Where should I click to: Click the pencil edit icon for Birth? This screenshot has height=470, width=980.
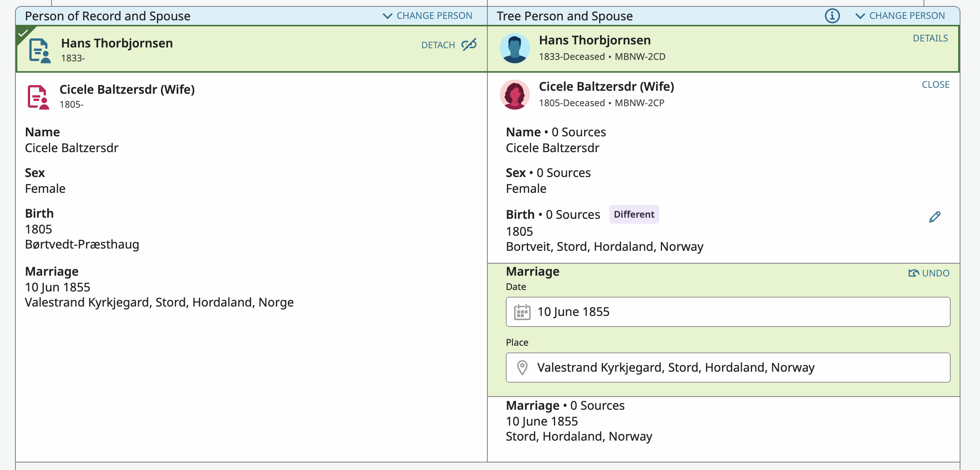point(934,217)
